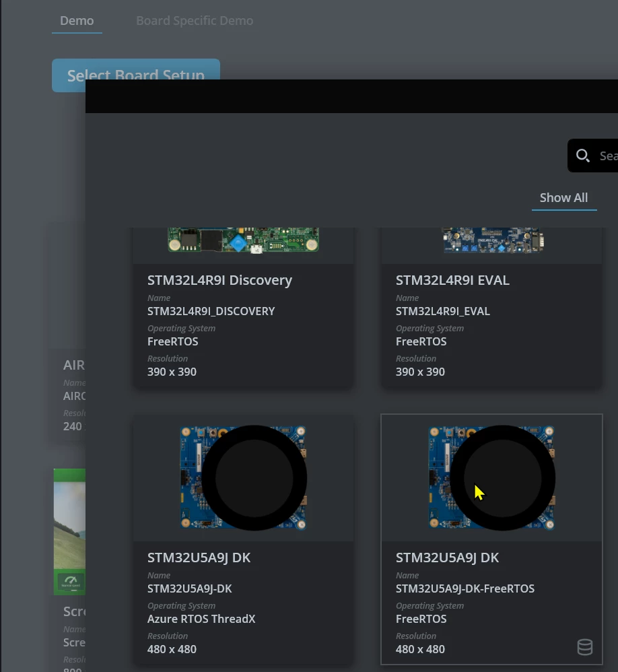Screen dimensions: 618x672
Task: Open the green landscape demo thumbnail
Action: [69, 532]
